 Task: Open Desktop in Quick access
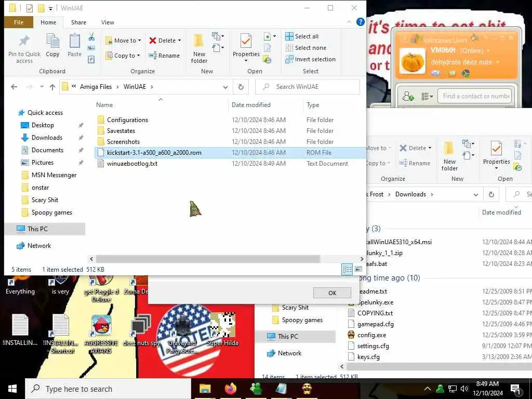(x=43, y=125)
